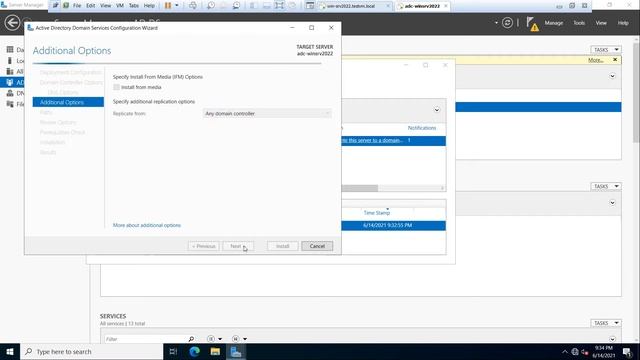Toggle the Install from media checkbox
This screenshot has height=360, width=640.
point(116,87)
